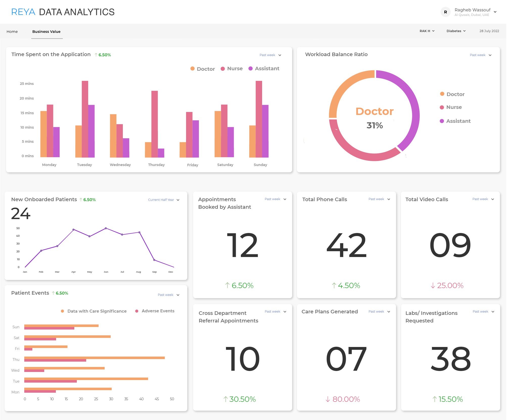Click the REYA Data Analytics logo

(x=63, y=12)
